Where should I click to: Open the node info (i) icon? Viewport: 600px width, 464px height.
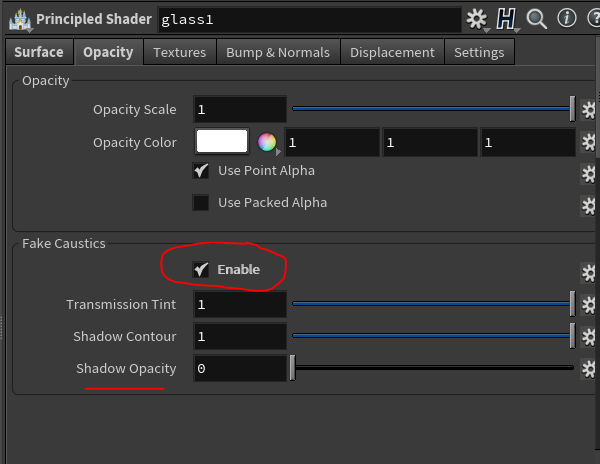565,19
